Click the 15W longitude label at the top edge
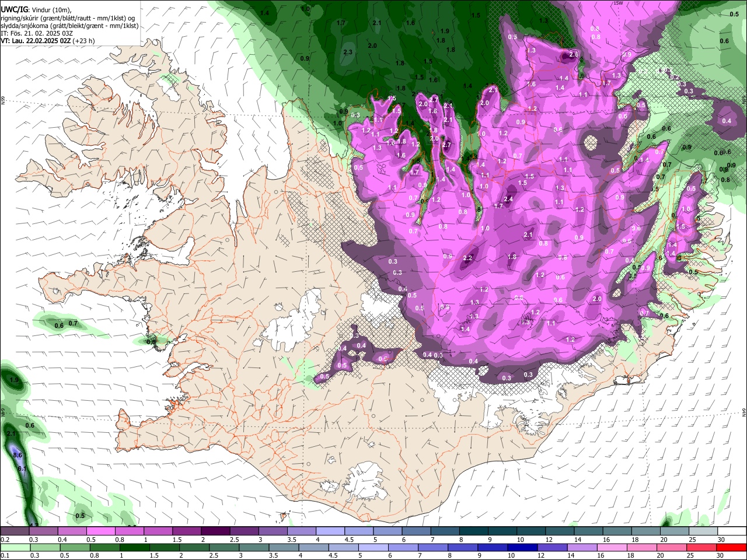This screenshot has height=560, width=747. point(618,3)
